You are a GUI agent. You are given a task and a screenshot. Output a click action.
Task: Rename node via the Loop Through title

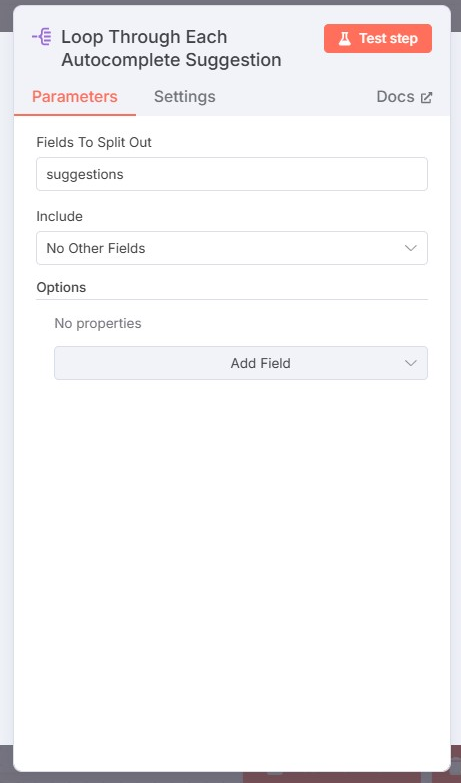pyautogui.click(x=171, y=48)
